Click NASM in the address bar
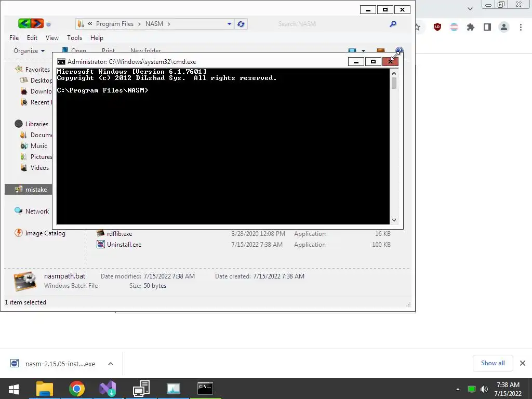Image resolution: width=532 pixels, height=399 pixels. coord(154,24)
